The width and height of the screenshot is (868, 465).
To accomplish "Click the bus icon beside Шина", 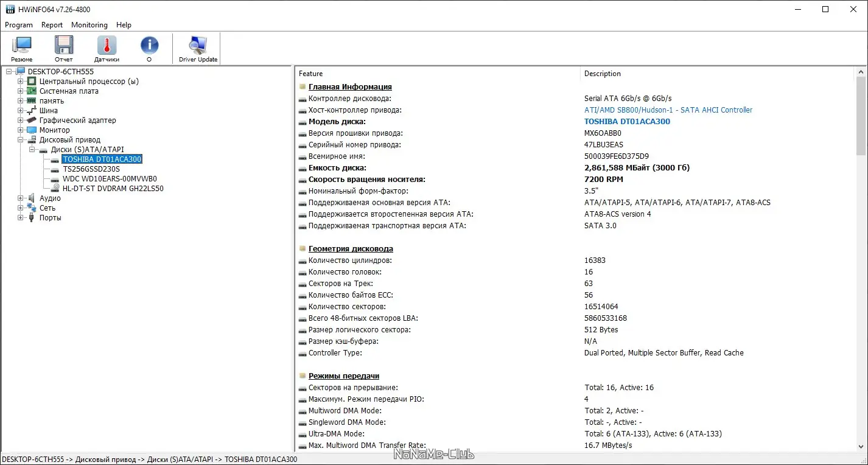I will click(x=32, y=111).
